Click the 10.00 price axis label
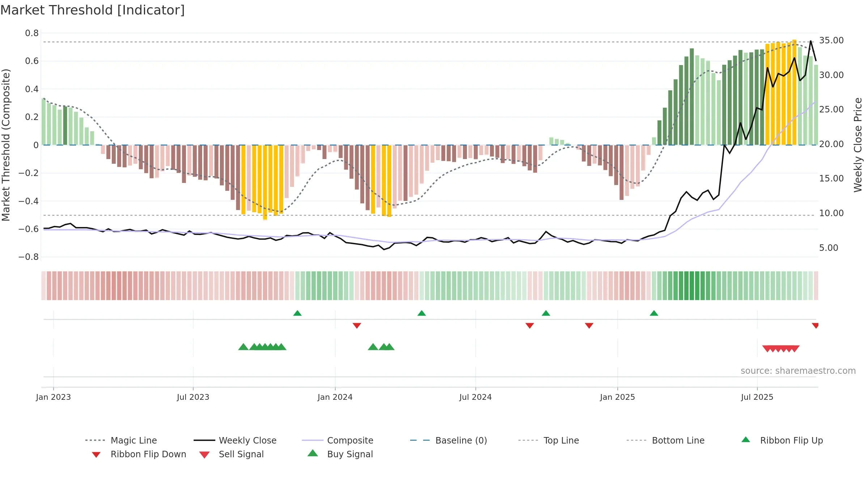Screen dimensions: 868x488 831,213
